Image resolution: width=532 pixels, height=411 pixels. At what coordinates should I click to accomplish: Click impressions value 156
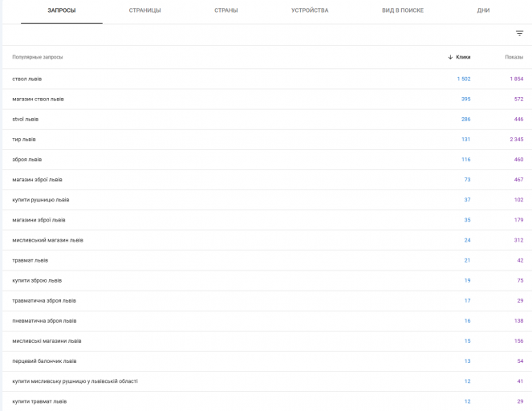pos(519,340)
